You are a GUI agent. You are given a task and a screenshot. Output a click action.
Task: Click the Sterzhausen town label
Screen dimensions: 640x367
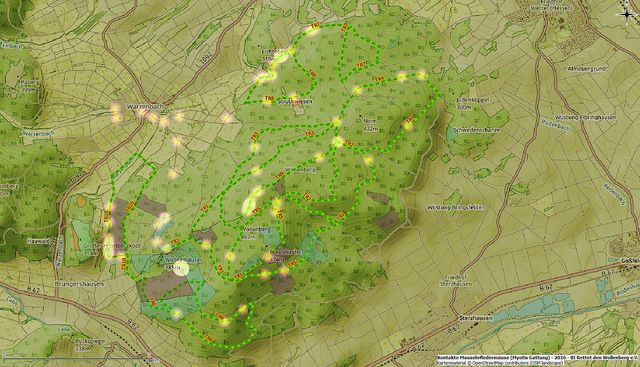(x=475, y=318)
